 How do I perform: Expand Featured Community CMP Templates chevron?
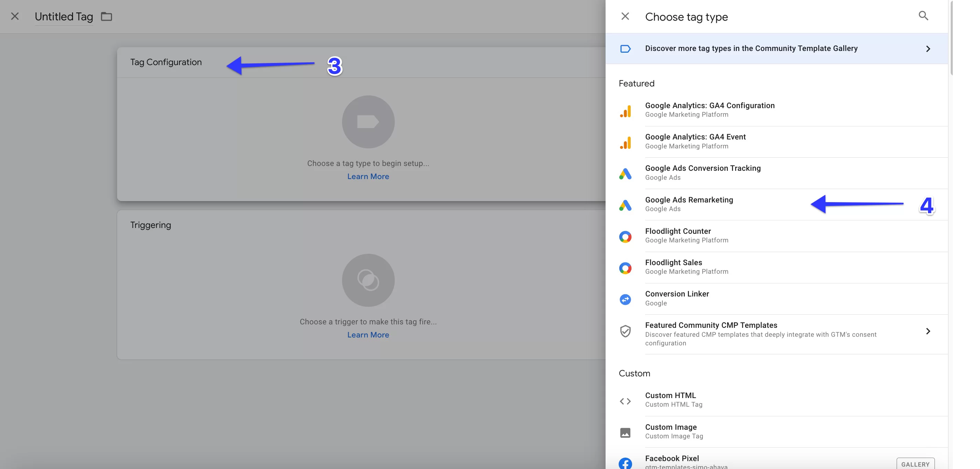pyautogui.click(x=928, y=331)
